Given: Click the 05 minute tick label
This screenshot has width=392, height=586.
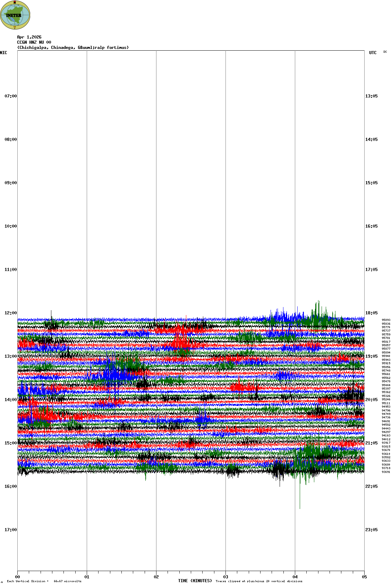Looking at the screenshot, I should pos(364,577).
